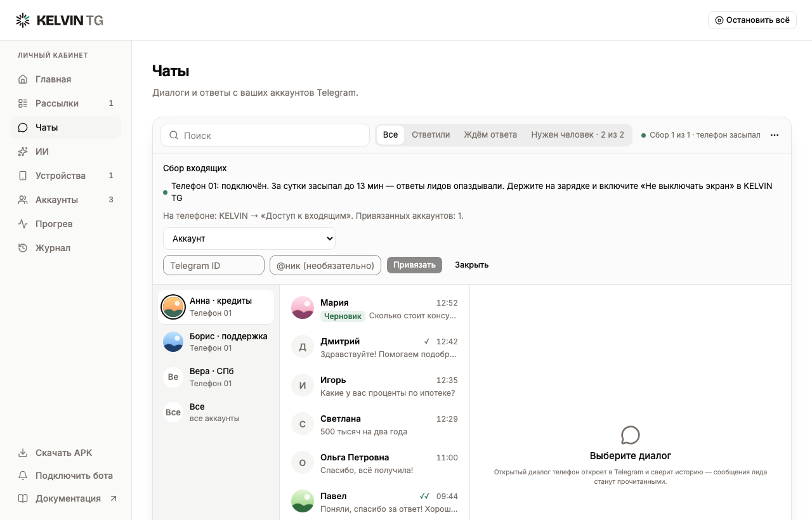Click the people icon beside Аккаунты
Viewport: 812px width, 520px height.
23,200
